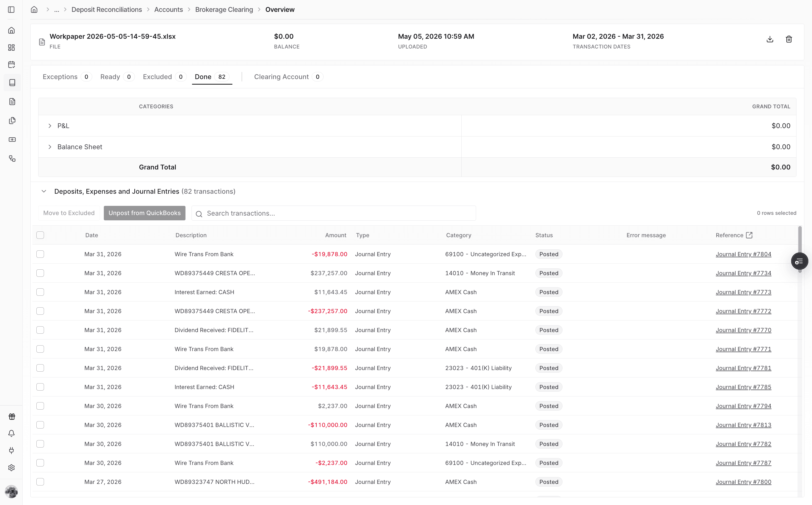Image resolution: width=812 pixels, height=505 pixels.
Task: Click the Status column header
Action: (x=544, y=235)
